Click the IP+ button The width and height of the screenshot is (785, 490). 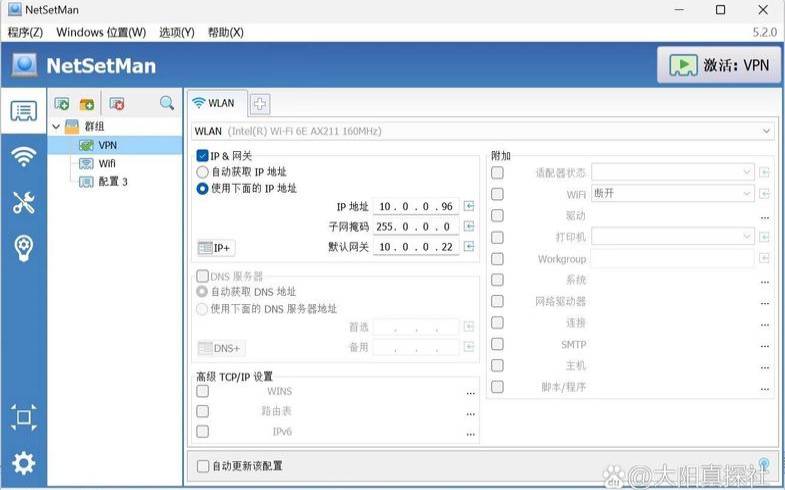tap(216, 248)
